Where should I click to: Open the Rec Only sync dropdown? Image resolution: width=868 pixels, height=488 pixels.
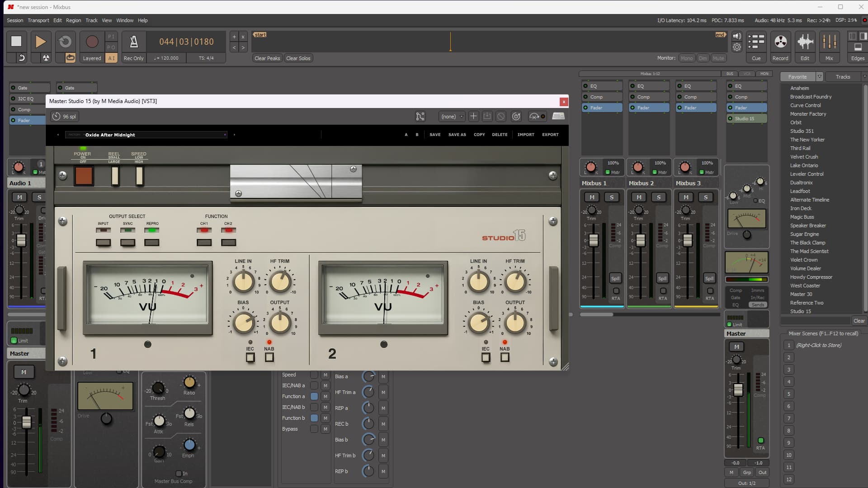coord(133,58)
